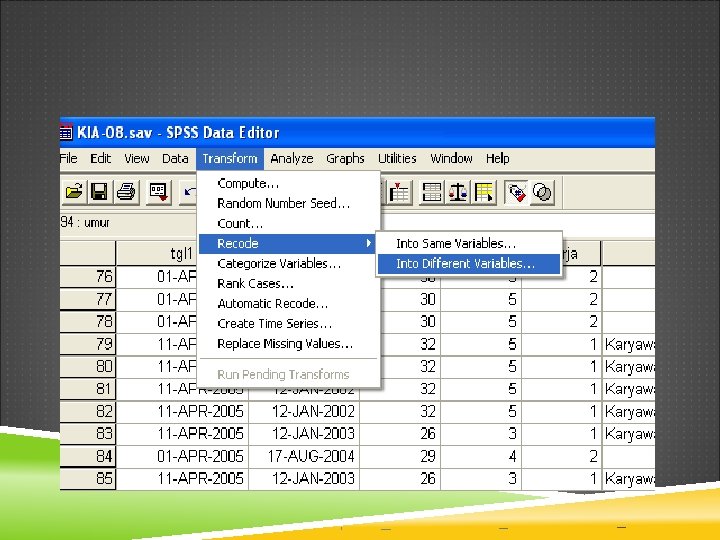
Task: Click the '94 : umur' cell reference
Action: 85,223
